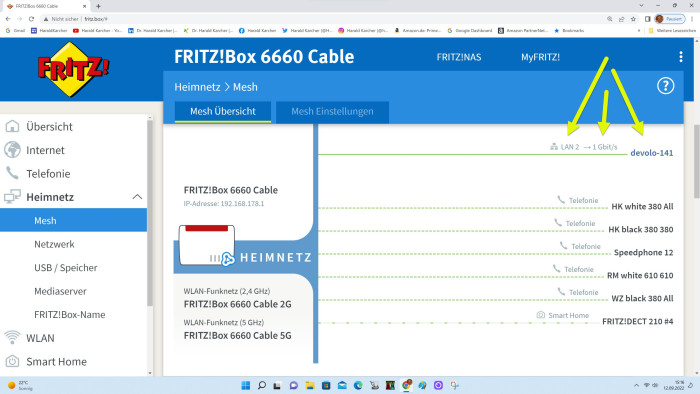Open the devolo-141 device link
Viewport: 700px width, 394px height.
pyautogui.click(x=651, y=153)
